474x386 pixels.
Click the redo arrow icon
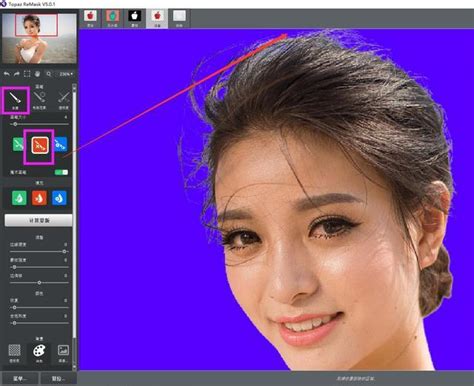17,74
